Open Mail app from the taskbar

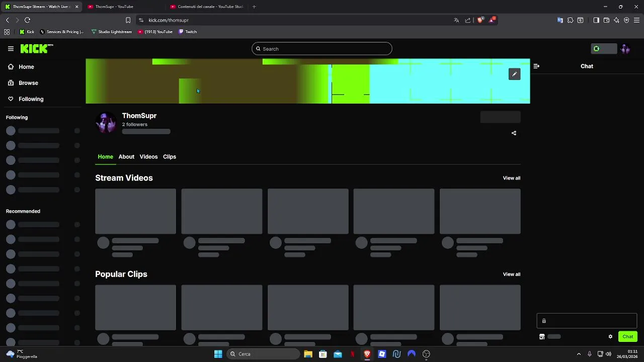(338, 354)
